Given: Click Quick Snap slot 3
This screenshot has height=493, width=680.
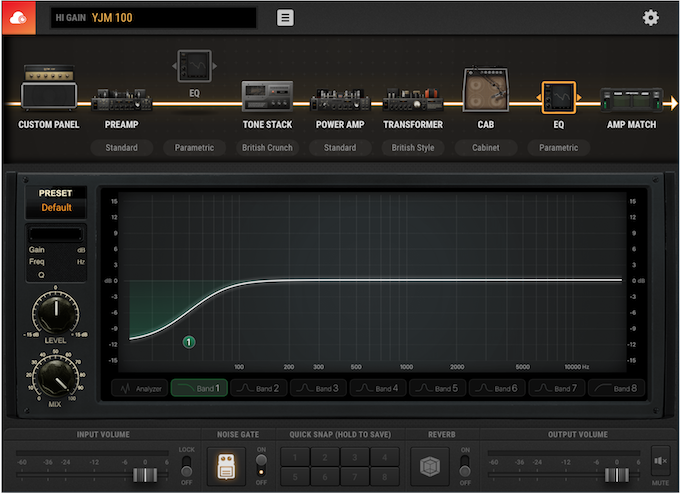Looking at the screenshot, I should click(355, 457).
